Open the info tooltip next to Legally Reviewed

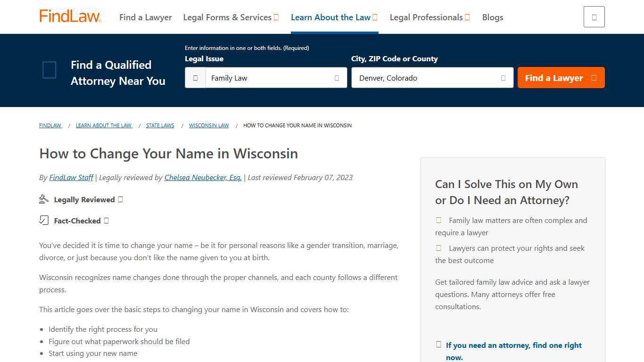click(120, 199)
